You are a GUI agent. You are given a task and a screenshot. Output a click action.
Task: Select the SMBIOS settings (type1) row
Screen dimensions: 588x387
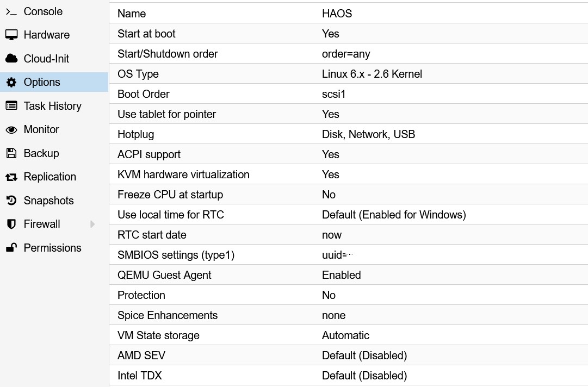pyautogui.click(x=348, y=255)
